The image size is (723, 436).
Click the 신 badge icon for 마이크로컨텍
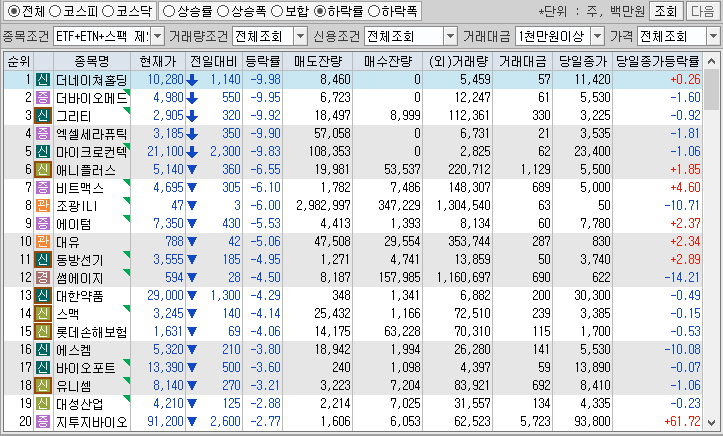click(x=43, y=152)
